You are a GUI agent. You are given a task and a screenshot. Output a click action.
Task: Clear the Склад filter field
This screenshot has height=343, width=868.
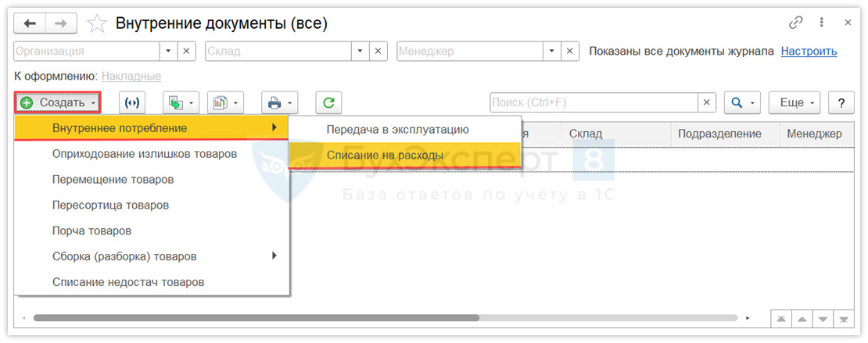click(378, 51)
